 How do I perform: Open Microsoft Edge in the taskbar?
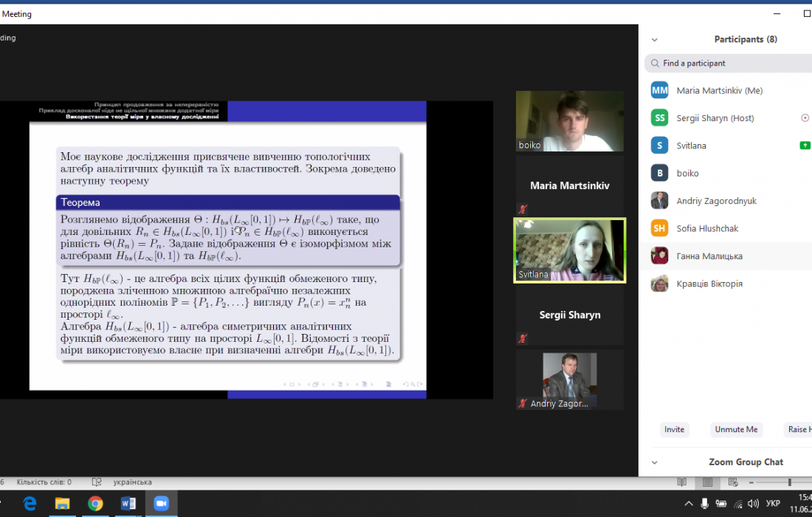(x=30, y=503)
